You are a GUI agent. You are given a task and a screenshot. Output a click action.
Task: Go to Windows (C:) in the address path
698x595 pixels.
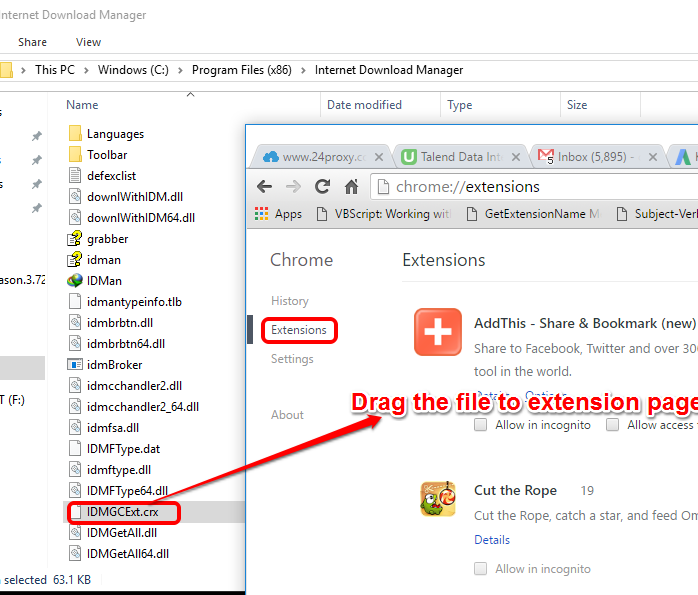click(133, 70)
